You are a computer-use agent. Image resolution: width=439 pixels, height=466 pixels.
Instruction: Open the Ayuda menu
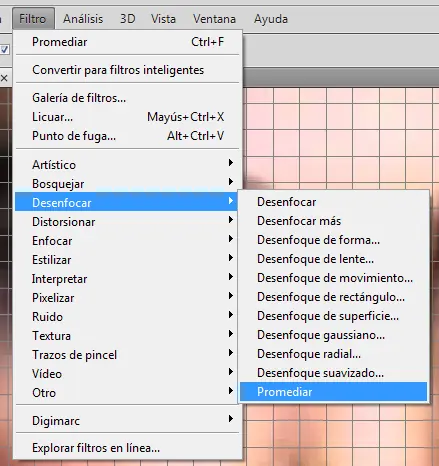(271, 19)
